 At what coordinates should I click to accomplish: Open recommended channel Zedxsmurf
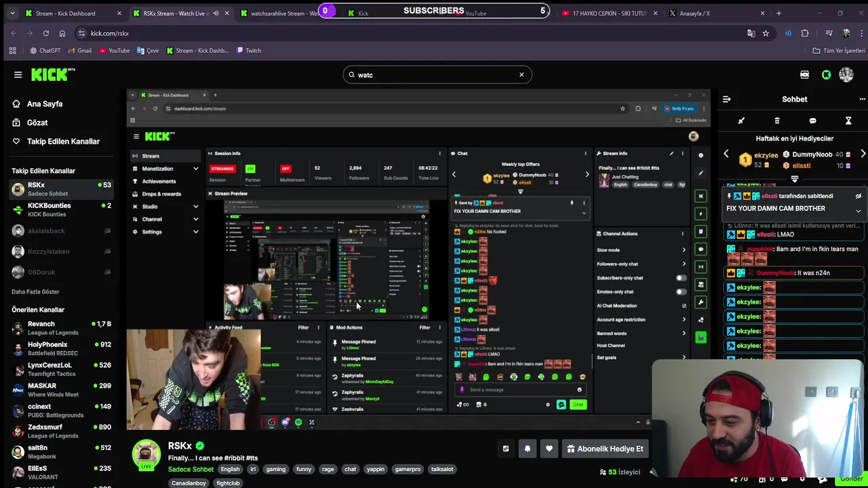(x=61, y=431)
